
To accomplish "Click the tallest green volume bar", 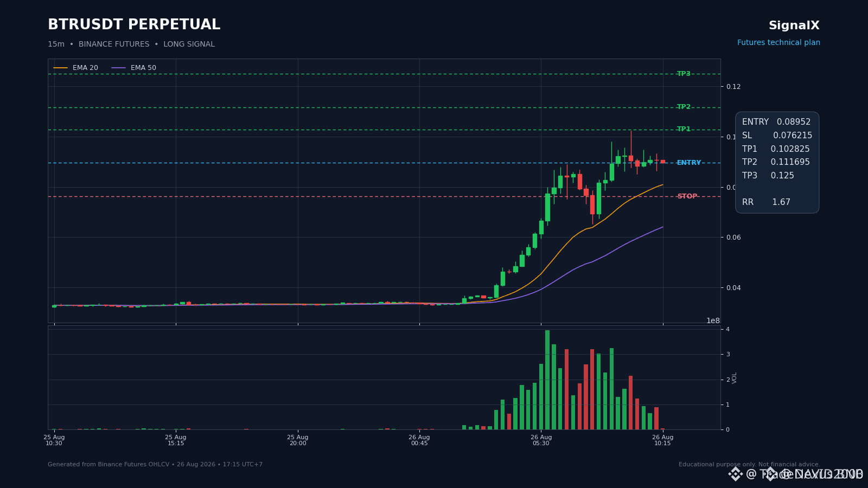I will pos(547,380).
